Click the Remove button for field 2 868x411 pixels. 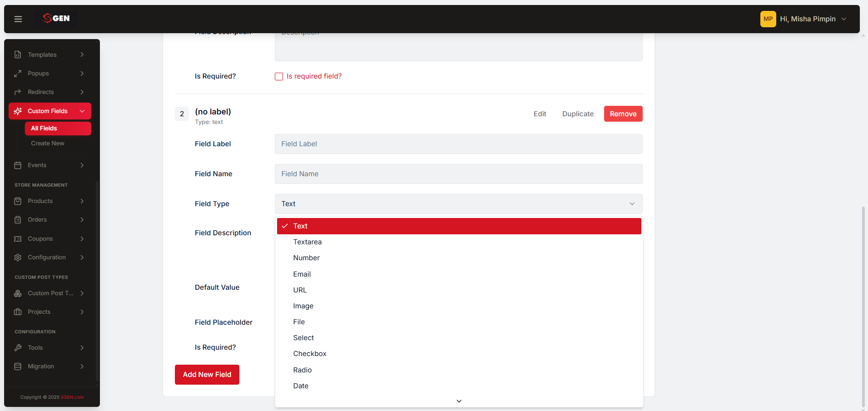pyautogui.click(x=623, y=114)
